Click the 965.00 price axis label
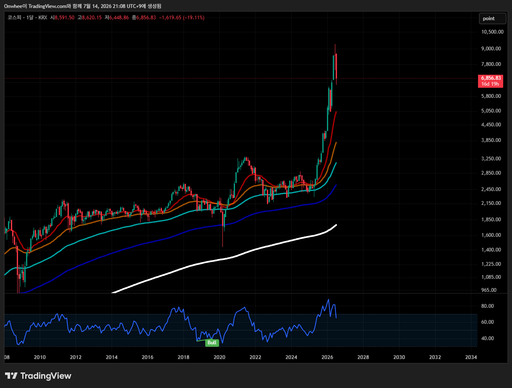 point(489,290)
